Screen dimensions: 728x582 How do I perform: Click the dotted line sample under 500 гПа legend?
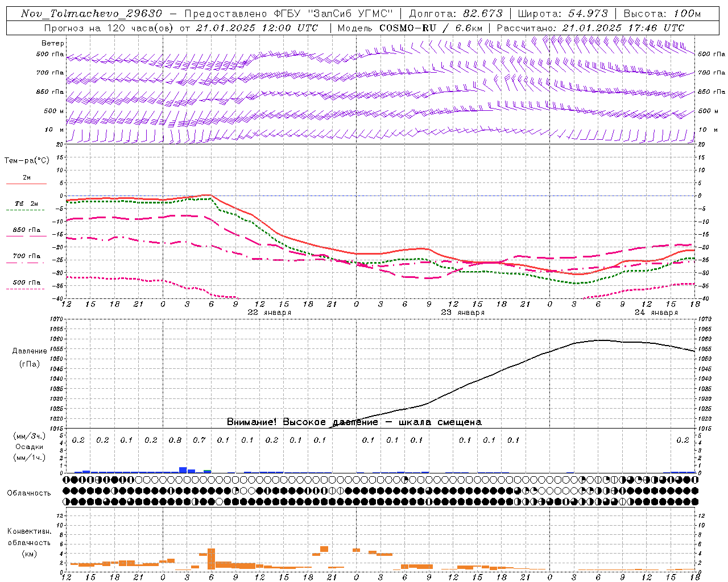(26, 289)
